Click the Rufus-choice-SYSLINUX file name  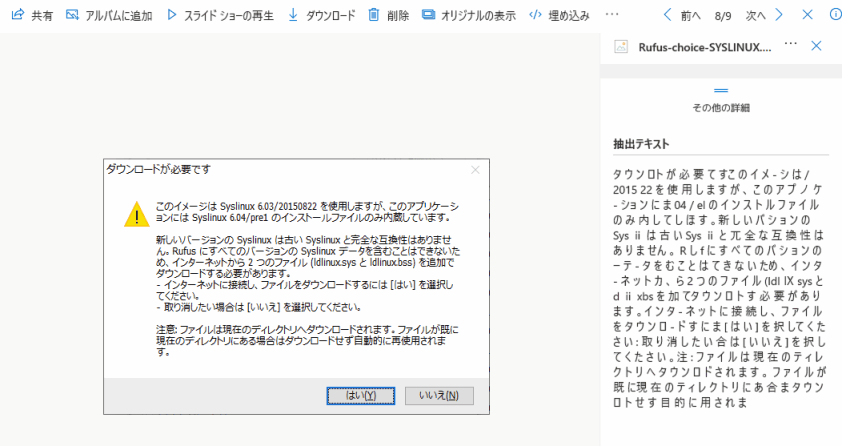tap(705, 47)
